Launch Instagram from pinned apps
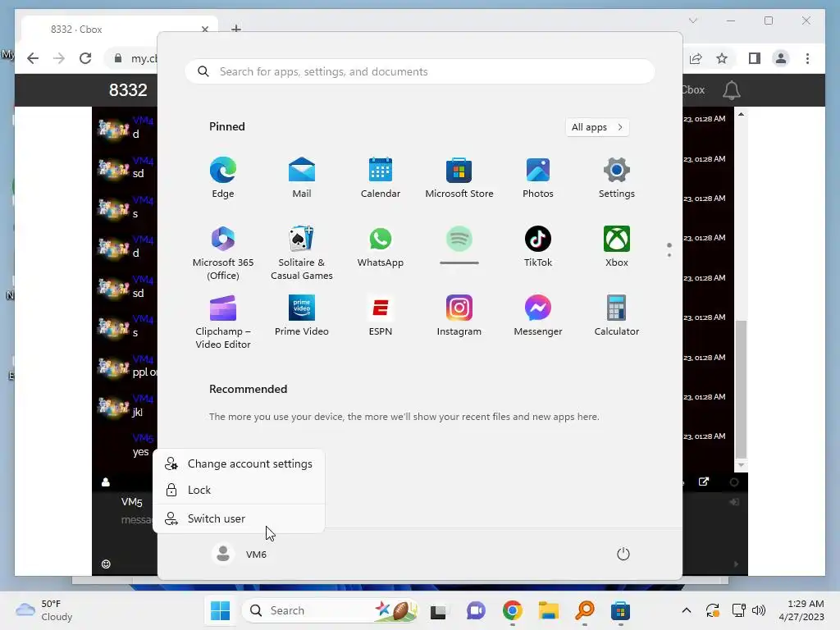Viewport: 840px width, 630px height. [x=459, y=316]
